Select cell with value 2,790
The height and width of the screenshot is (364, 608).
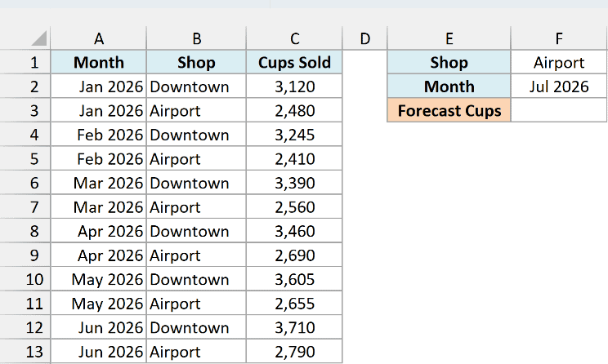[x=294, y=352]
